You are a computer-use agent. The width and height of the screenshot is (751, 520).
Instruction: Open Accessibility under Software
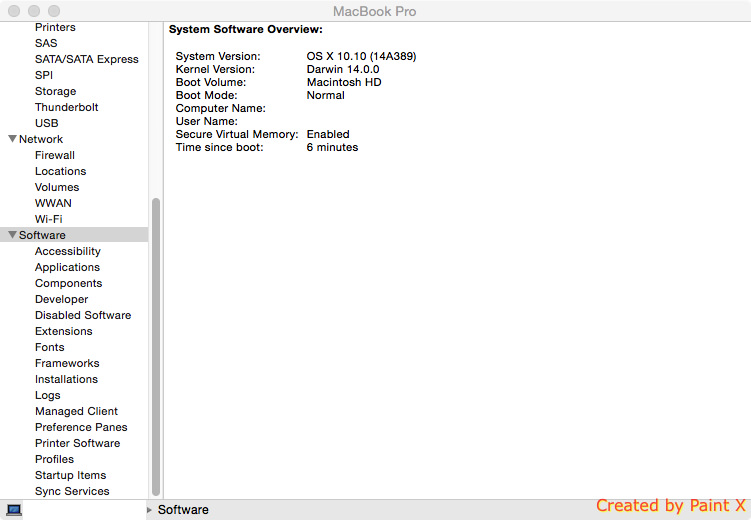[x=68, y=251]
